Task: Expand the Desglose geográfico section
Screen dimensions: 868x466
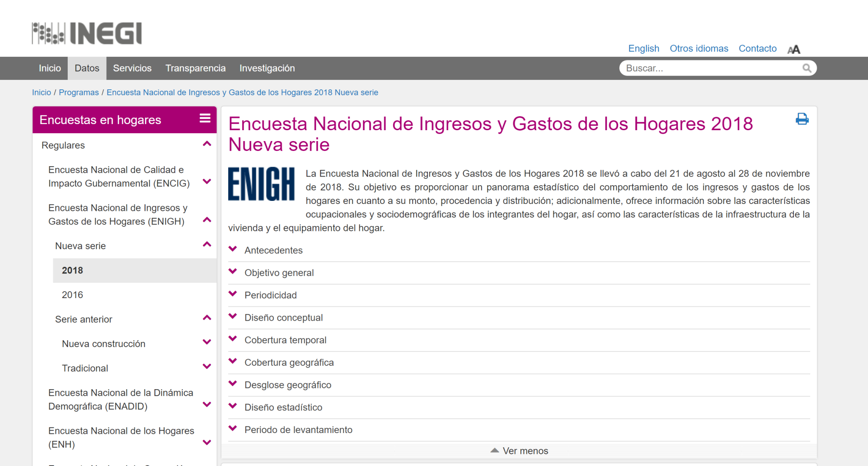Action: (x=519, y=385)
